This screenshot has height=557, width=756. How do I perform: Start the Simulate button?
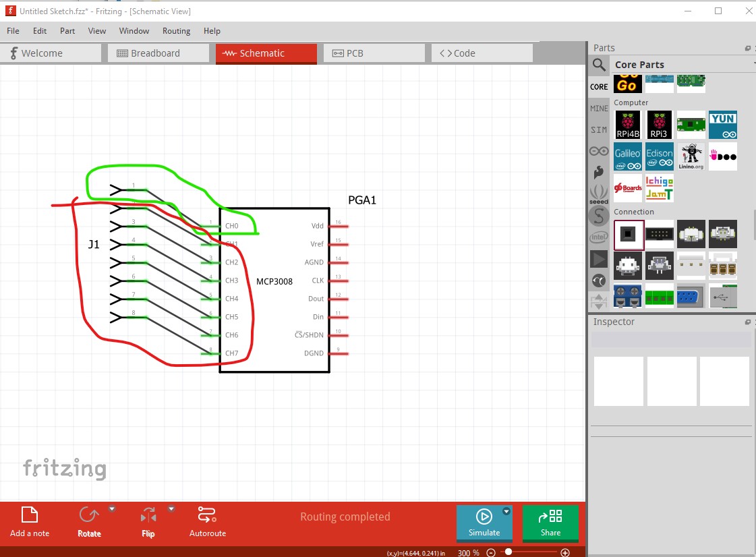point(484,523)
